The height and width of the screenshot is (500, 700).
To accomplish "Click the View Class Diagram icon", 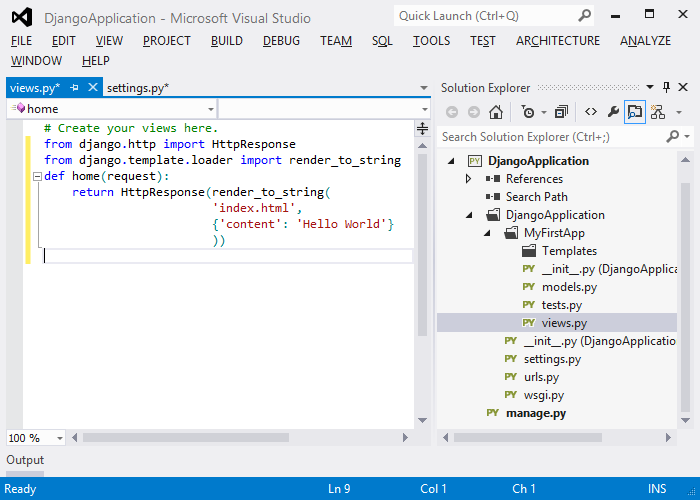I will coord(657,112).
